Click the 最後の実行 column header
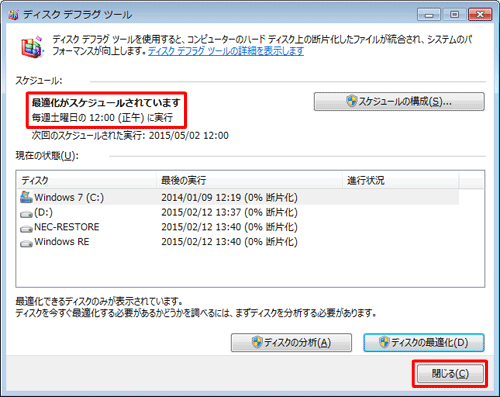 point(250,180)
